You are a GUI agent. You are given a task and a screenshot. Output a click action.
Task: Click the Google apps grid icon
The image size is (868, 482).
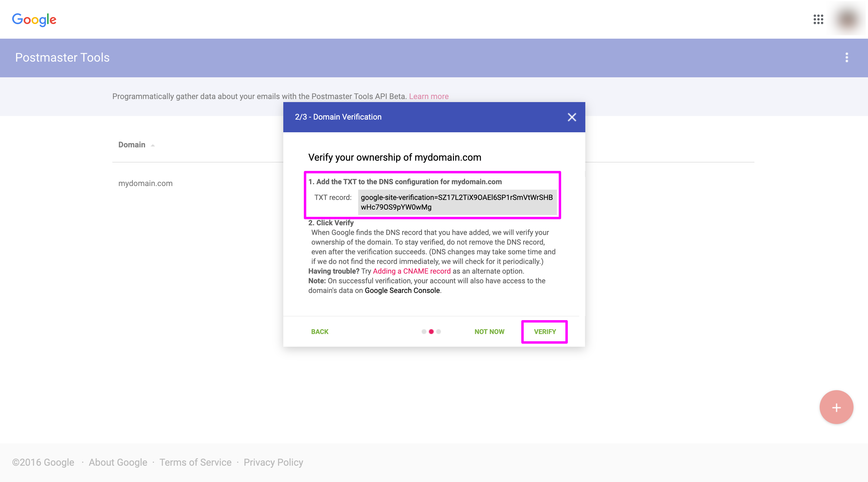[818, 18]
